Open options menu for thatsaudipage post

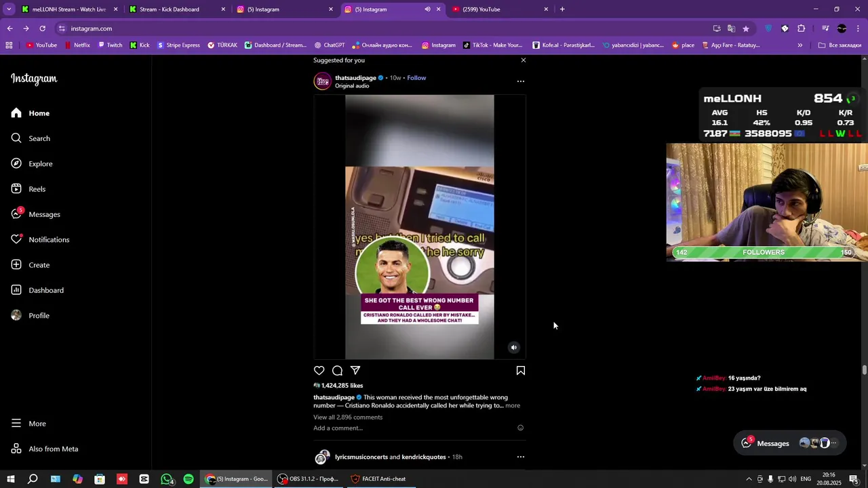(x=521, y=81)
